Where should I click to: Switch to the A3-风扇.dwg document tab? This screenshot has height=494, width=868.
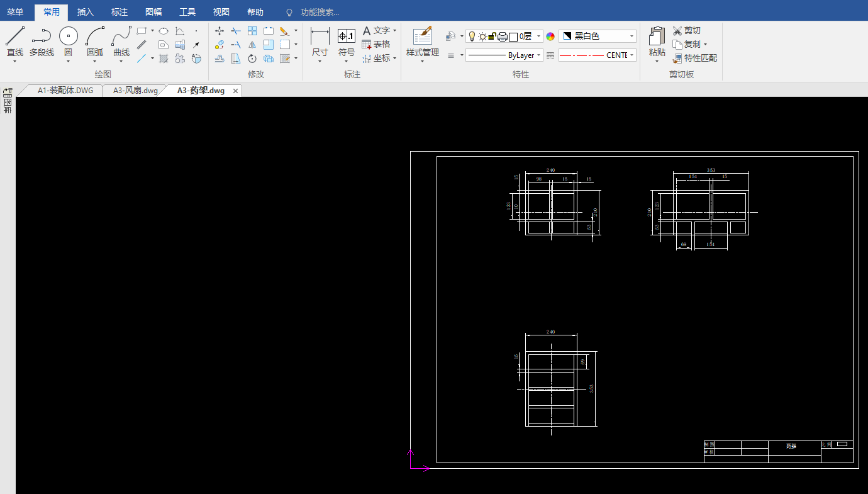(135, 91)
